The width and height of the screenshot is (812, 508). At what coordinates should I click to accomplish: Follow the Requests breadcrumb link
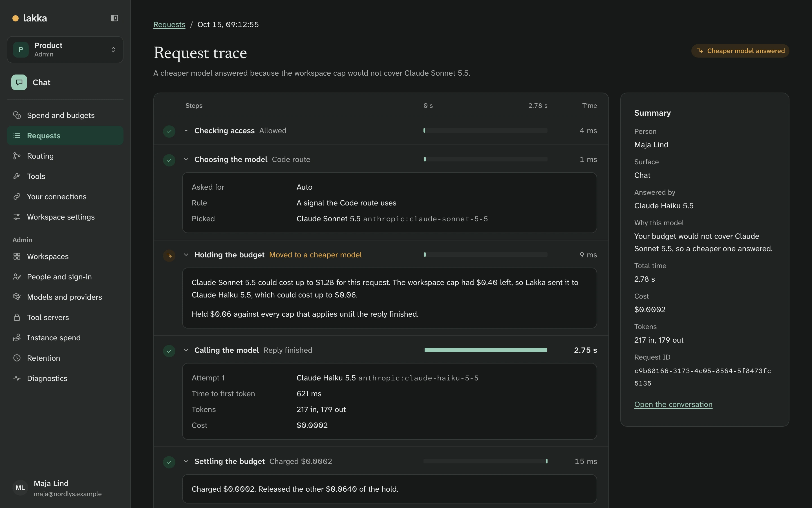[169, 25]
